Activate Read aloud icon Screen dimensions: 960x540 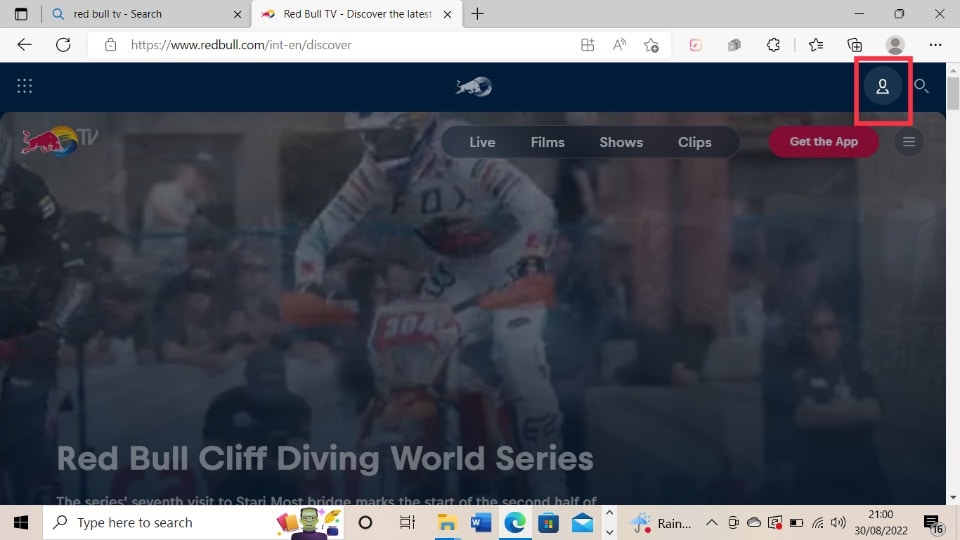pos(619,45)
